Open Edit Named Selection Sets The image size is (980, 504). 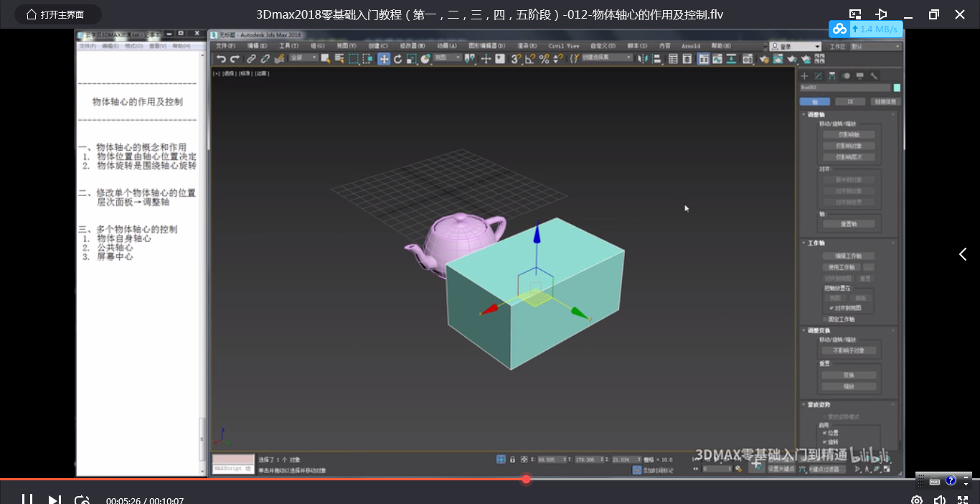574,59
